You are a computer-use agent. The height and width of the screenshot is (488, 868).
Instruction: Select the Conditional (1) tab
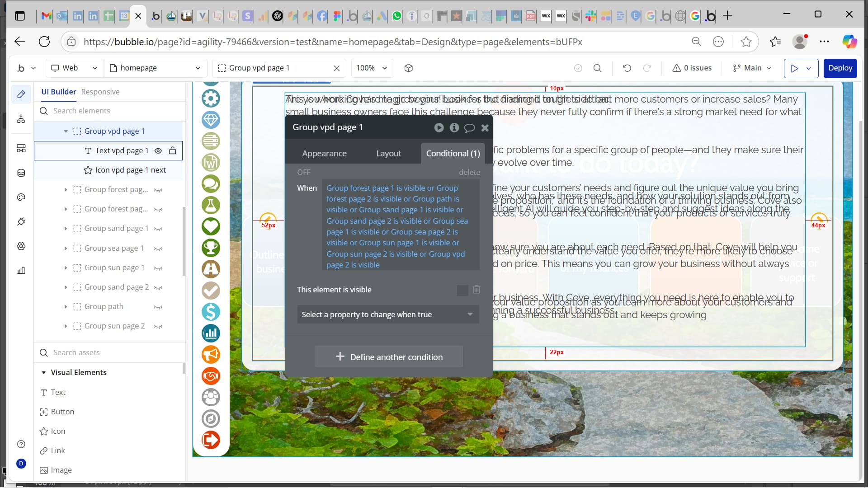coord(453,154)
